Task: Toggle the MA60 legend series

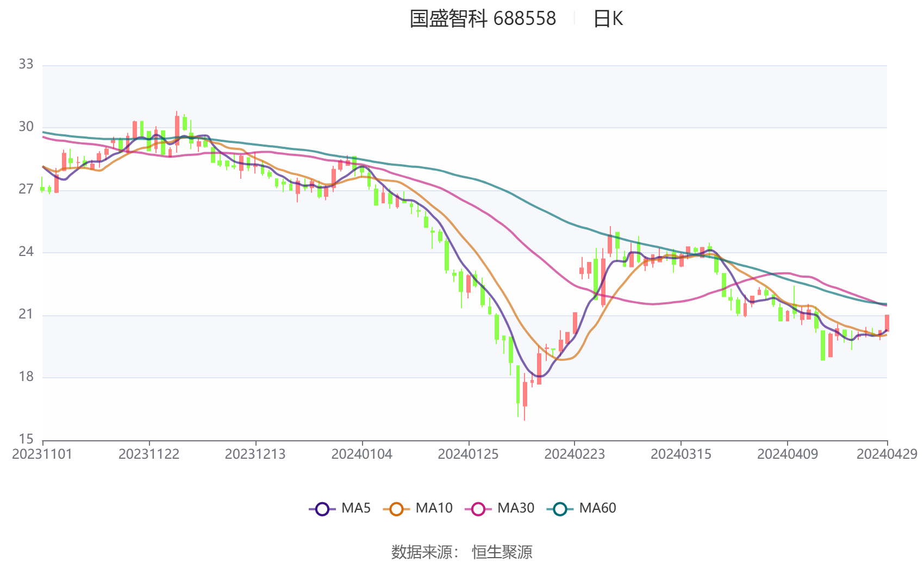Action: click(581, 508)
